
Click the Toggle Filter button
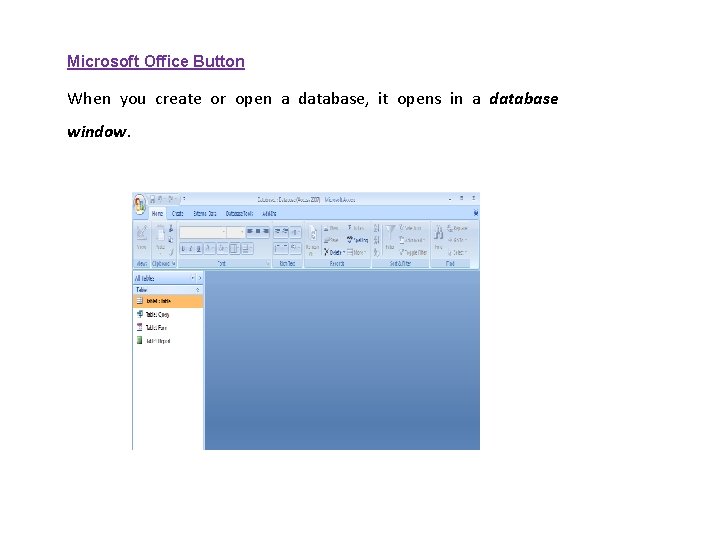(x=413, y=252)
